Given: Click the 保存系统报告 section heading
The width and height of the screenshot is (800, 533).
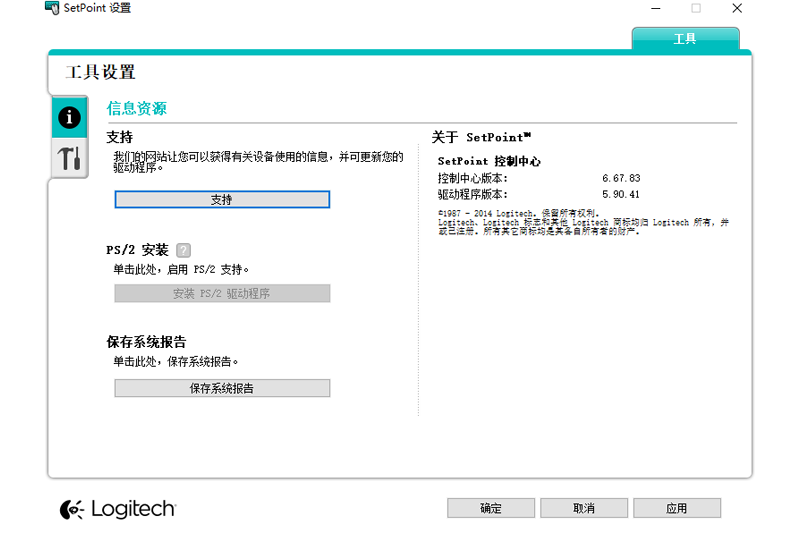Looking at the screenshot, I should pyautogui.click(x=146, y=342).
